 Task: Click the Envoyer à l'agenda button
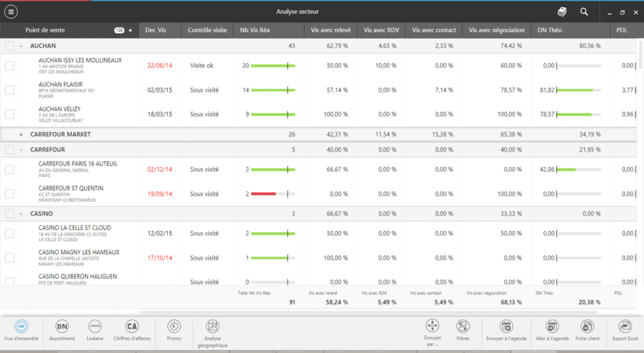(x=506, y=326)
